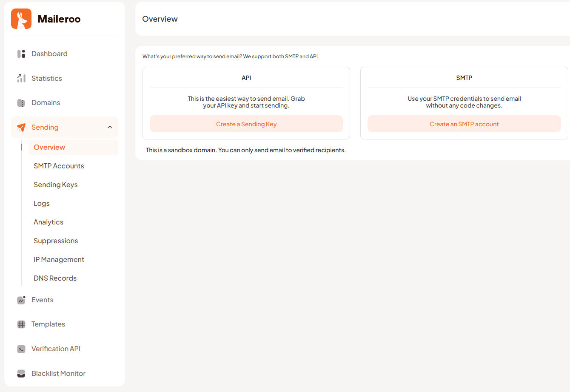The height and width of the screenshot is (392, 570).
Task: Open Statistics via its bar-chart icon
Action: pyautogui.click(x=21, y=78)
